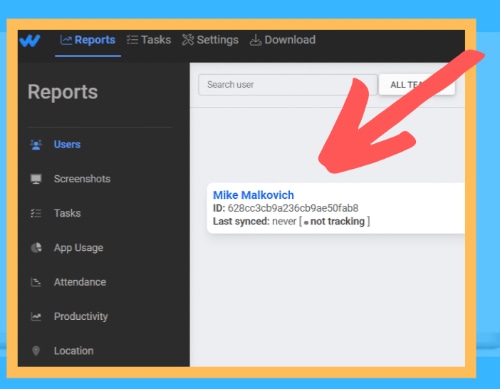The image size is (500, 389).
Task: Open Location in the sidebar
Action: click(x=74, y=351)
